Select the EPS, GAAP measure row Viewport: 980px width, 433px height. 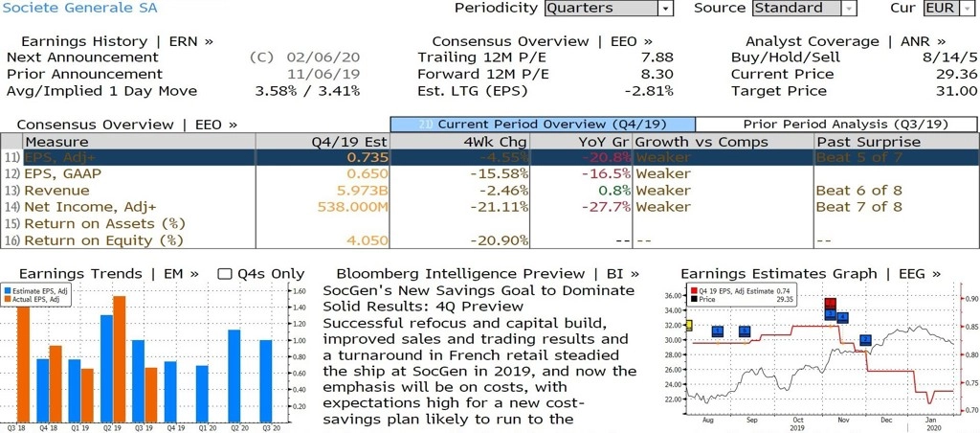(490, 174)
